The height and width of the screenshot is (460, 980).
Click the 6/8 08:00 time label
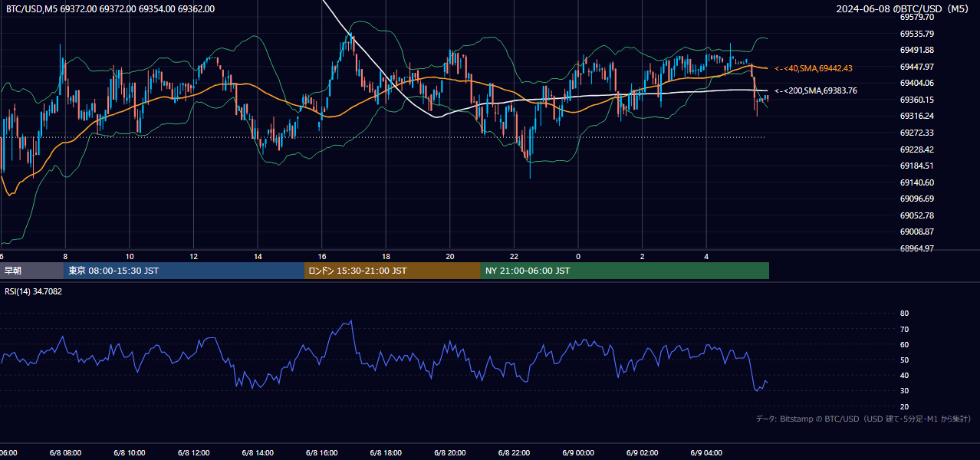(66, 453)
